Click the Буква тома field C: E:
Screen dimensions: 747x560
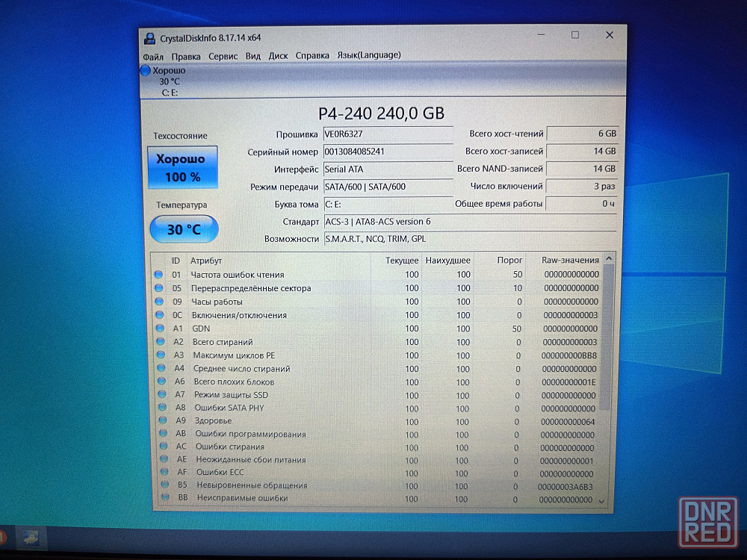[388, 205]
